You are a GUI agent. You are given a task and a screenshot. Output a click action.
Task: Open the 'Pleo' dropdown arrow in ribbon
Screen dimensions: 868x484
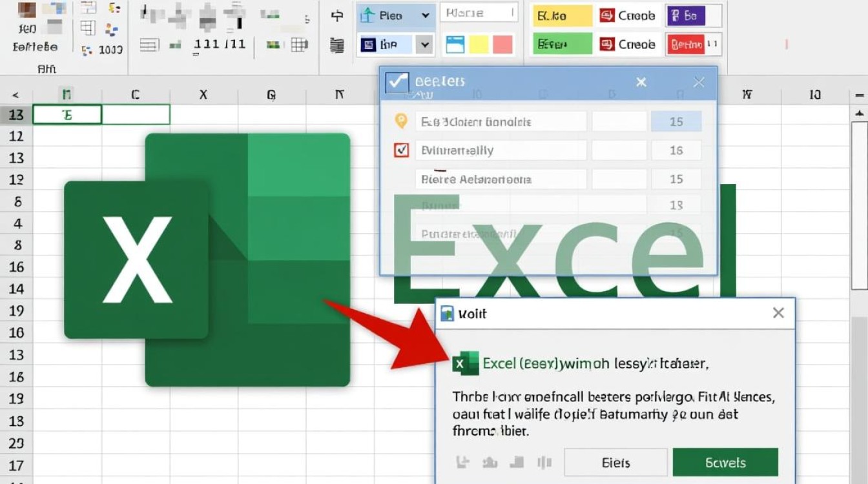click(x=425, y=15)
